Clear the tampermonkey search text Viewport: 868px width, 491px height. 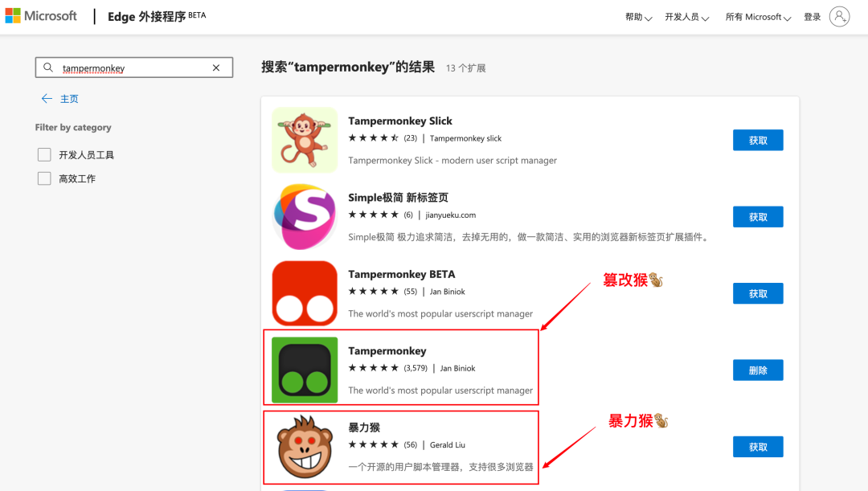pos(216,68)
